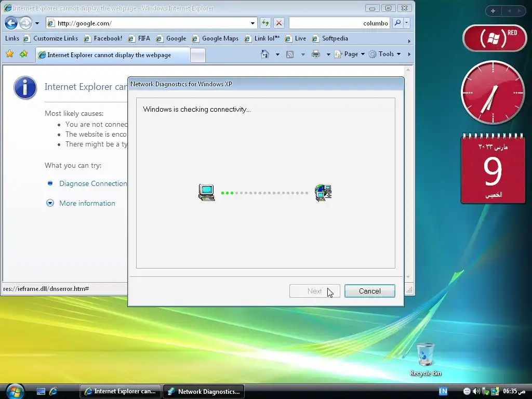Screen dimensions: 532x399
Task: Click the blue information icon on error page
Action: point(25,87)
